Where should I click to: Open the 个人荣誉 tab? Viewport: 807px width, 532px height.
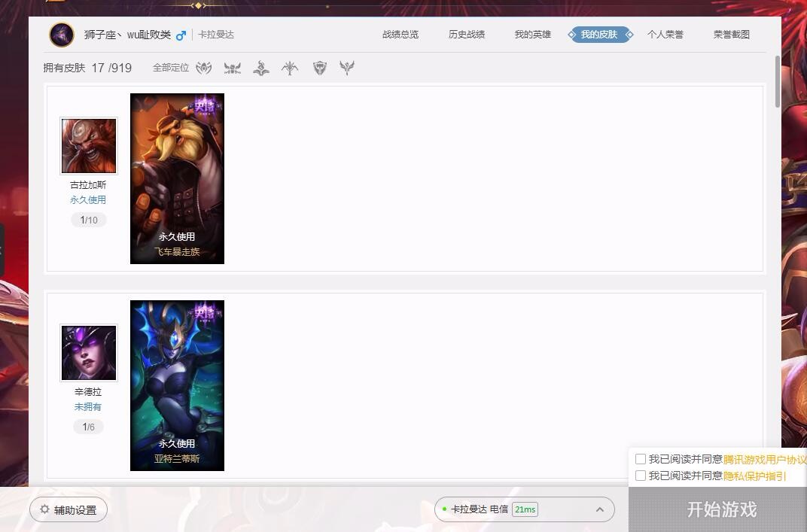665,35
